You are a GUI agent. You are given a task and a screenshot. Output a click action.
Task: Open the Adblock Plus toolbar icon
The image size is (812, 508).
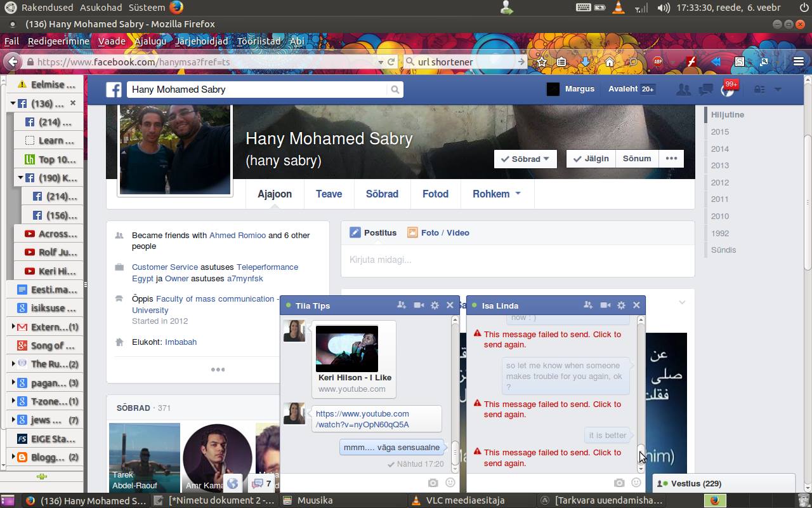[658, 62]
